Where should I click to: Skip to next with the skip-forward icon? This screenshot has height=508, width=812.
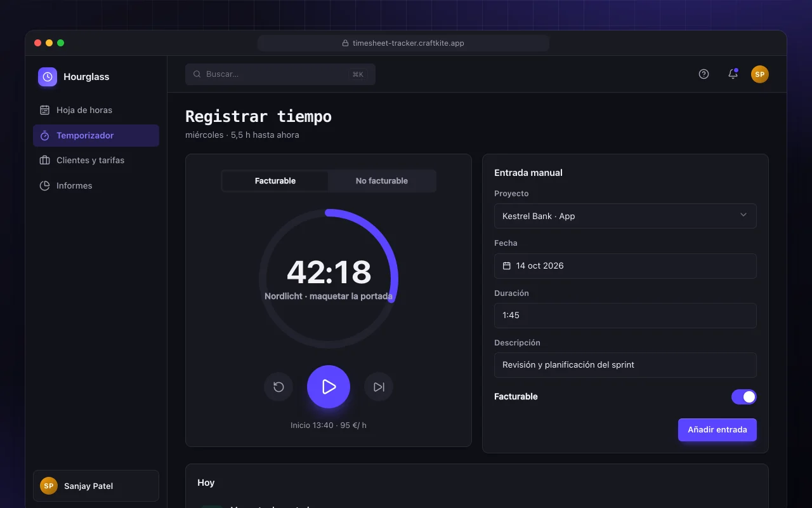pos(379,387)
